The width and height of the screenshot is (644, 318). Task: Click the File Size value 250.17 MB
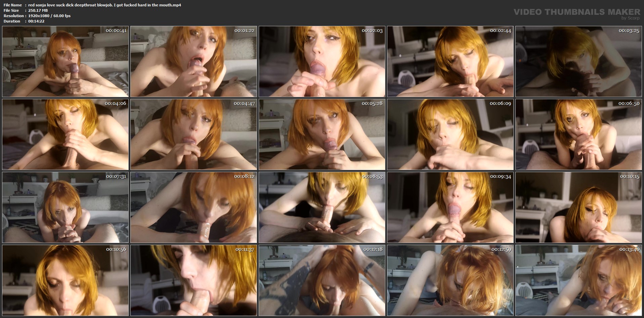click(x=38, y=10)
